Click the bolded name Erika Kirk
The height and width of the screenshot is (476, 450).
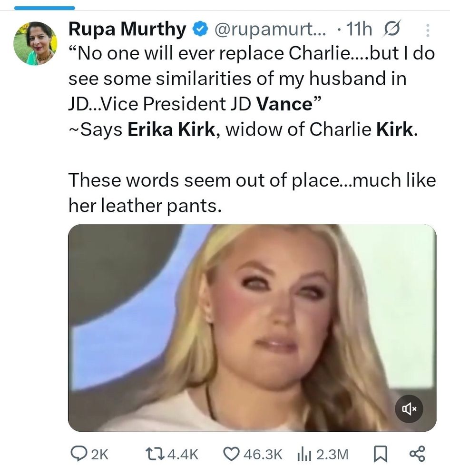pos(171,130)
